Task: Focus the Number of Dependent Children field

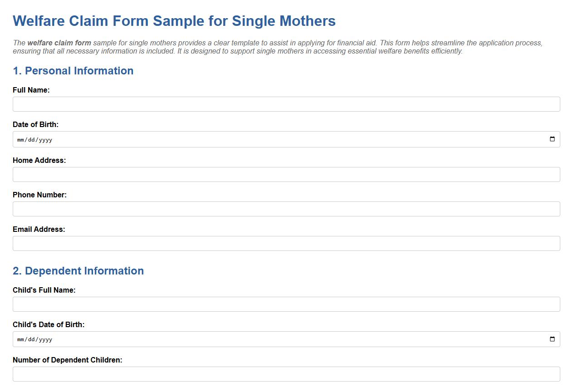Action: 286,373
